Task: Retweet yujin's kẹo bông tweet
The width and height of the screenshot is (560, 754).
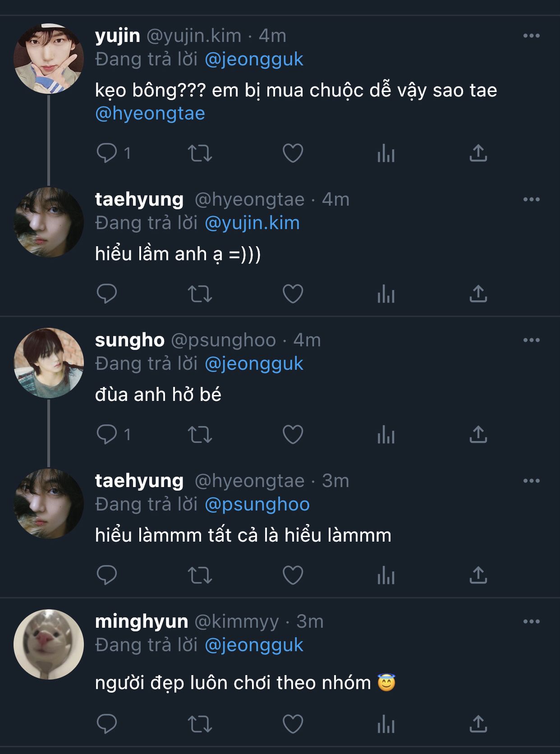Action: tap(200, 153)
